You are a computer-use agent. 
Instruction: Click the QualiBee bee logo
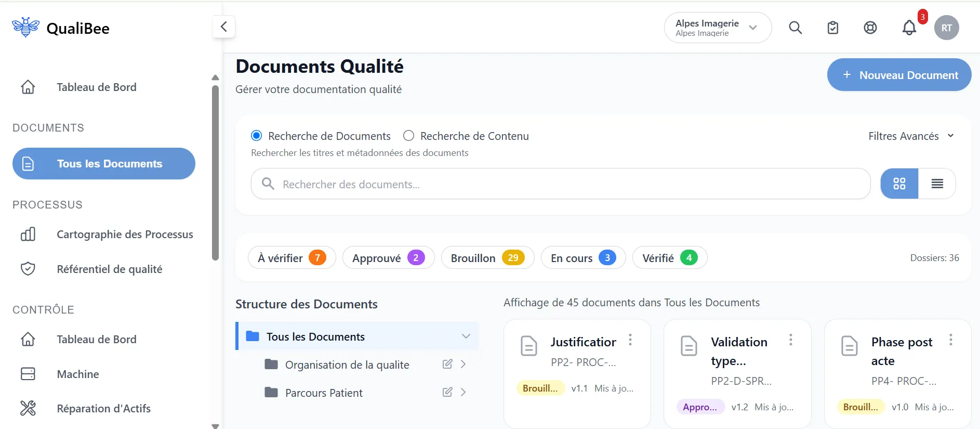click(25, 27)
